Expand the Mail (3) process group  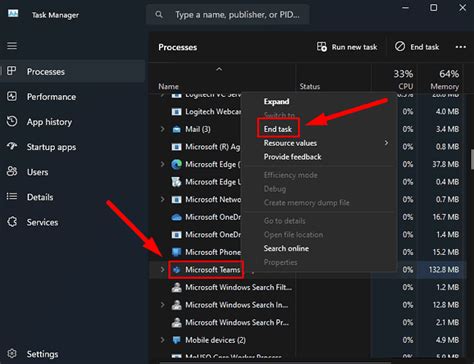[x=162, y=129]
